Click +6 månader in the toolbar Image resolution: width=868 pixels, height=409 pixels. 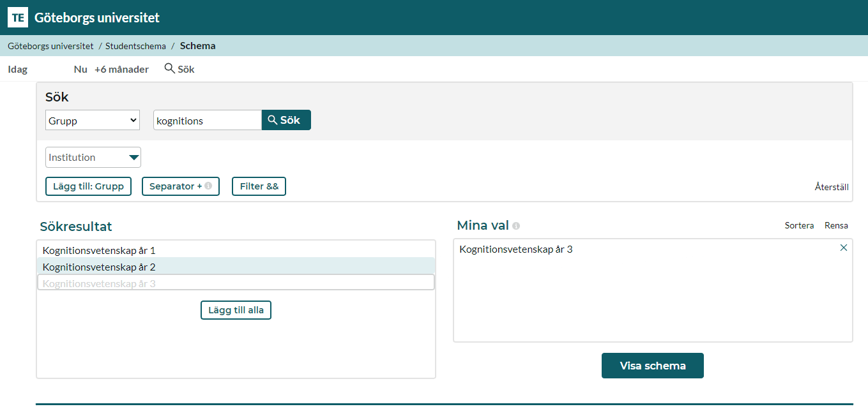pyautogui.click(x=121, y=69)
